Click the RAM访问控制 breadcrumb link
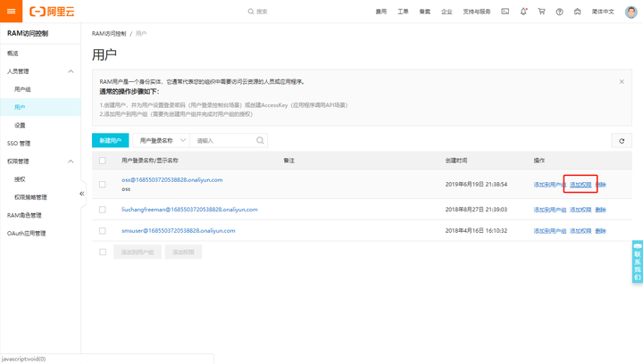This screenshot has width=643, height=364. tap(109, 34)
